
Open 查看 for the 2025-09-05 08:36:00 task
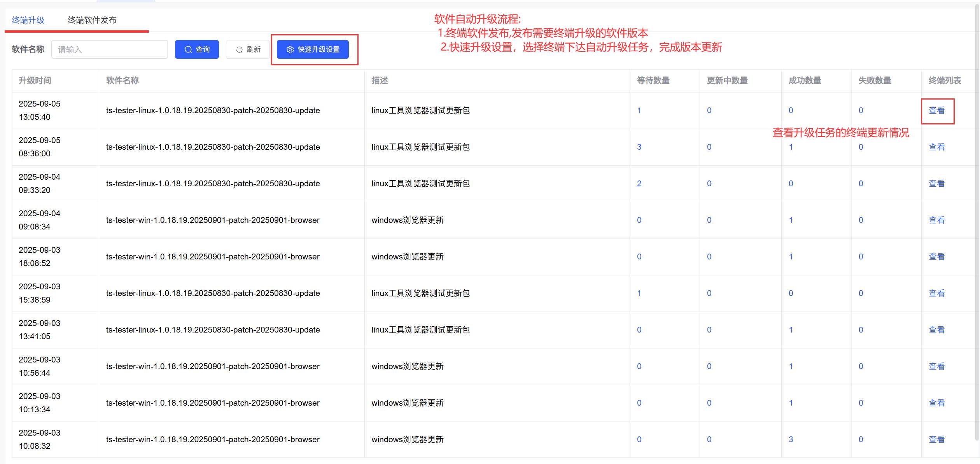[x=936, y=147]
